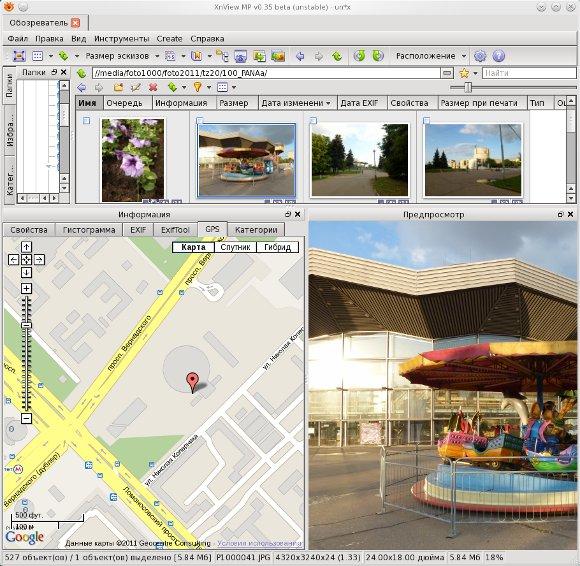
Task: Click the blue back arrow in main toolbar
Action: (300, 56)
